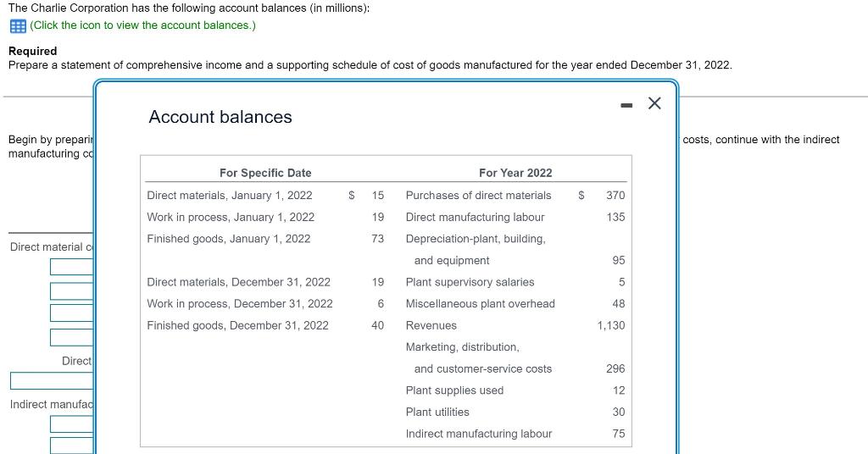Select 'Depreciation-plant, building,' label
The image size is (868, 454).
(x=476, y=238)
